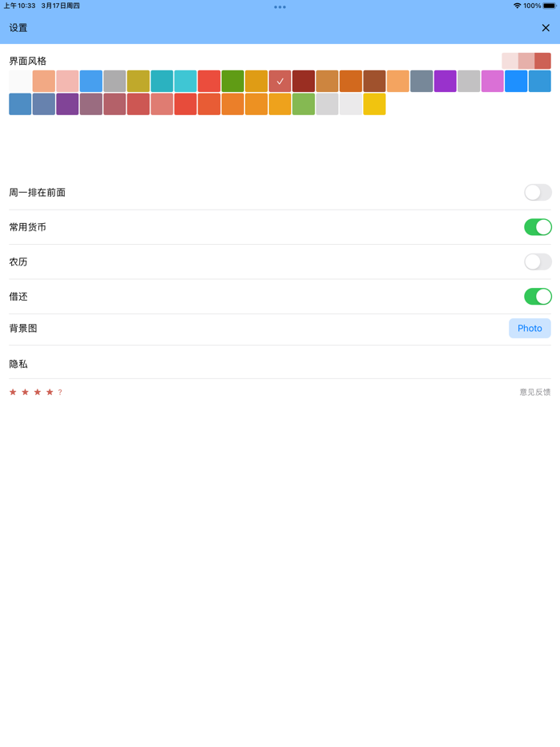Select the brown sienna swatch
560x747 pixels.
coord(374,81)
